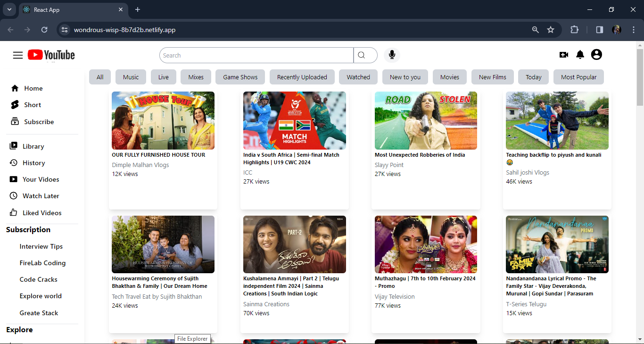644x344 pixels.
Task: Click the Vijay Television channel name
Action: (395, 297)
